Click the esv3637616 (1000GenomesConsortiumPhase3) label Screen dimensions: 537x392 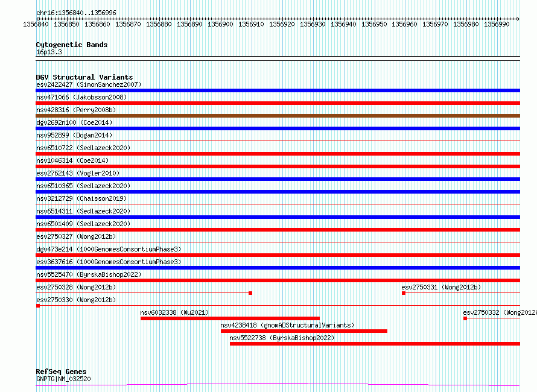[109, 262]
